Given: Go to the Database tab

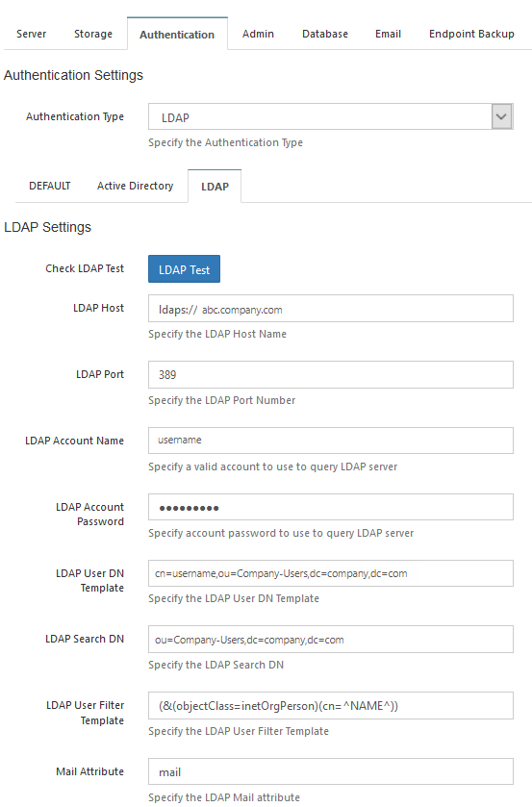Looking at the screenshot, I should (x=325, y=34).
